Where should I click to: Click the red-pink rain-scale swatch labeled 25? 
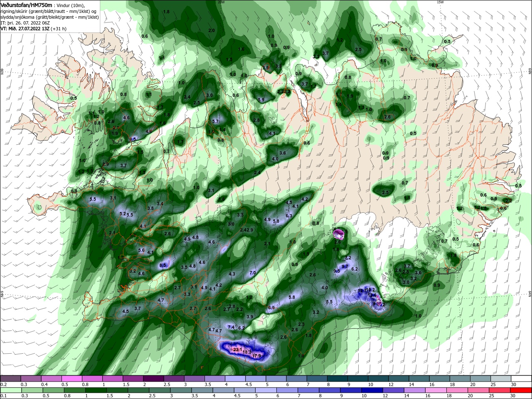(x=499, y=390)
